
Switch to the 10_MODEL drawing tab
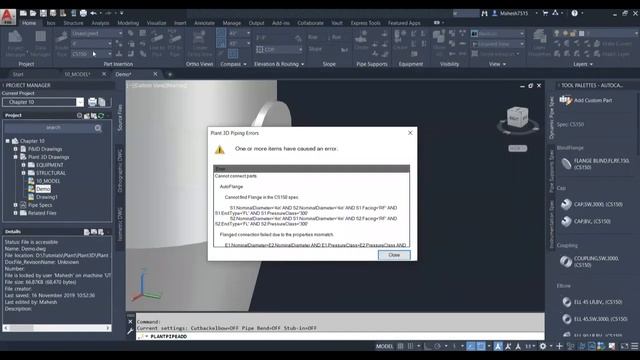click(78, 74)
